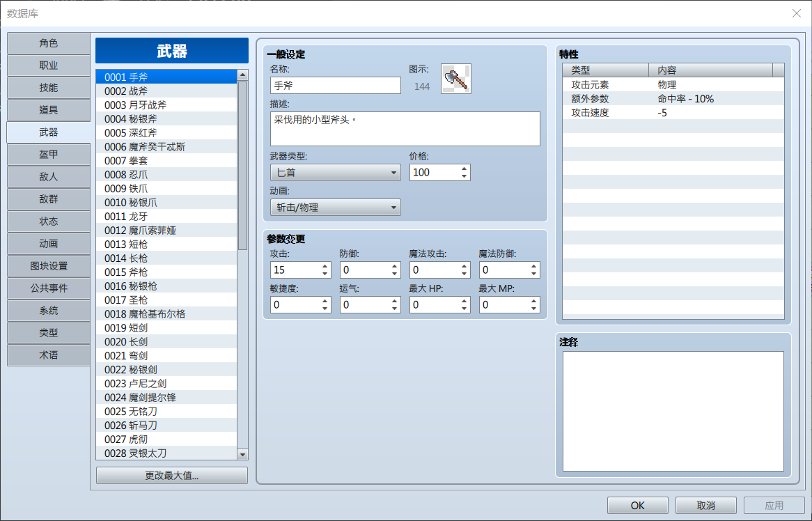This screenshot has height=521, width=812.
Task: Increase the 防御 parameter value
Action: click(395, 266)
